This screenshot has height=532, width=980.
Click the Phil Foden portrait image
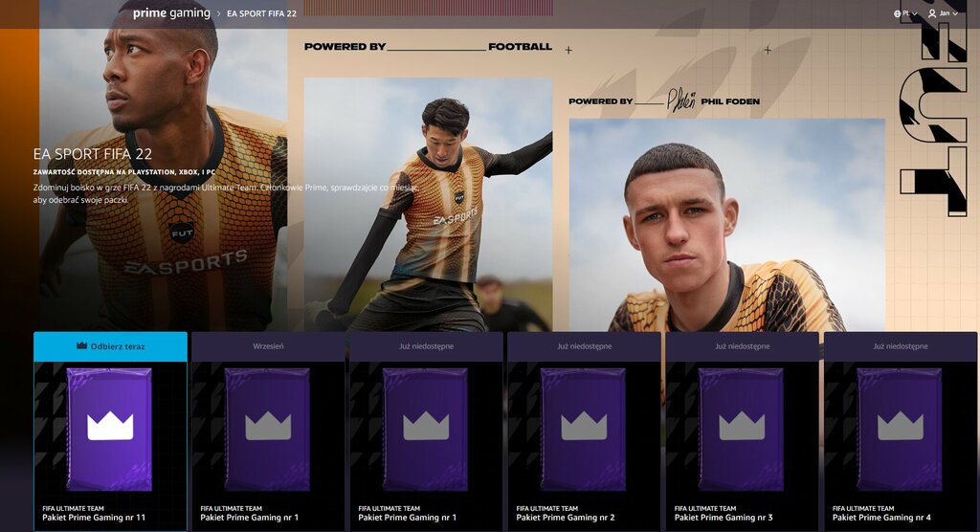727,225
